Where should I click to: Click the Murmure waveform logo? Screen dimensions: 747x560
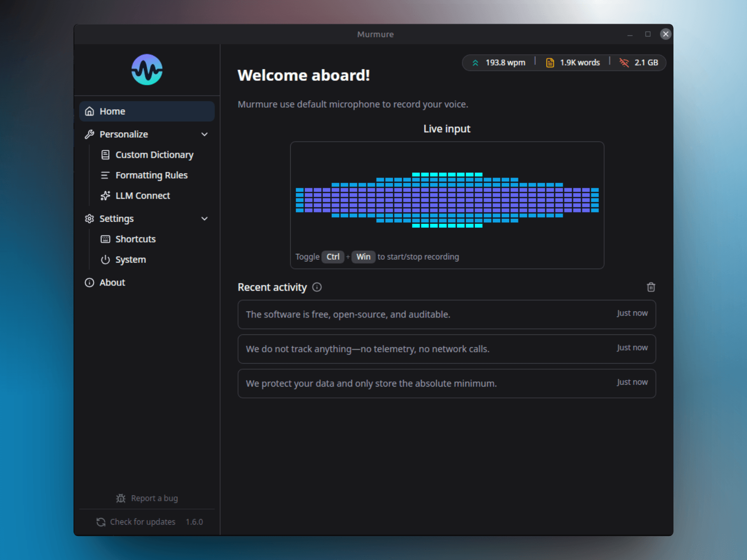pos(147,70)
